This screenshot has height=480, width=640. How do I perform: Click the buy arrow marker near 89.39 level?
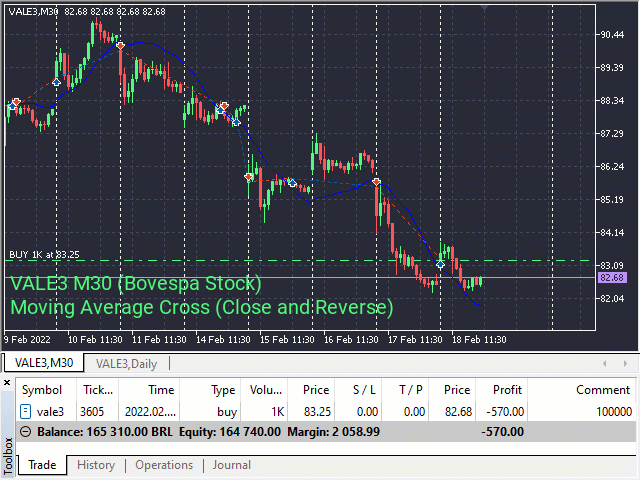[56, 82]
